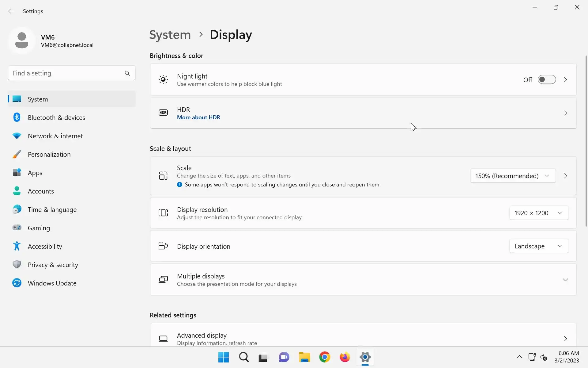
Task: Click the Find a setting search box
Action: tap(66, 73)
